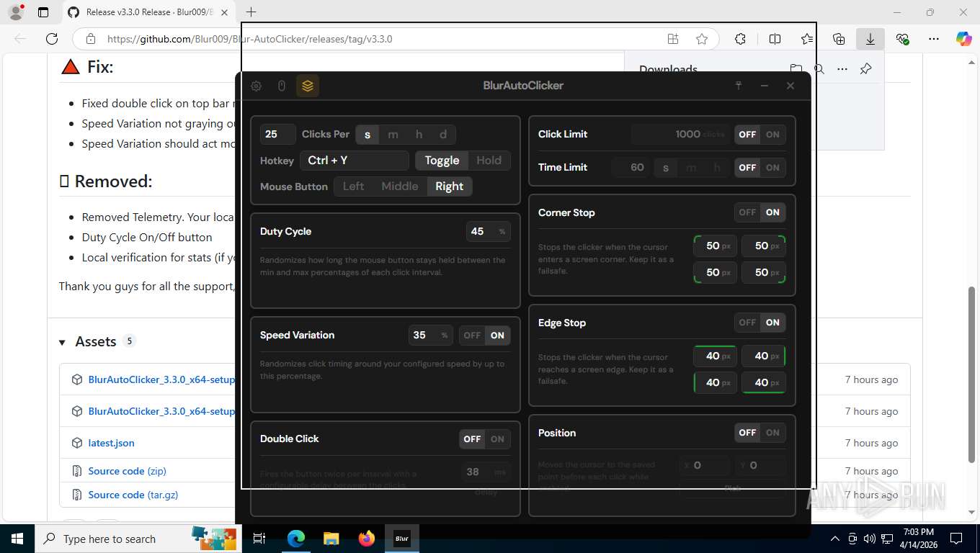Set clicks per unit to 'd'
980x553 pixels.
pyautogui.click(x=443, y=135)
